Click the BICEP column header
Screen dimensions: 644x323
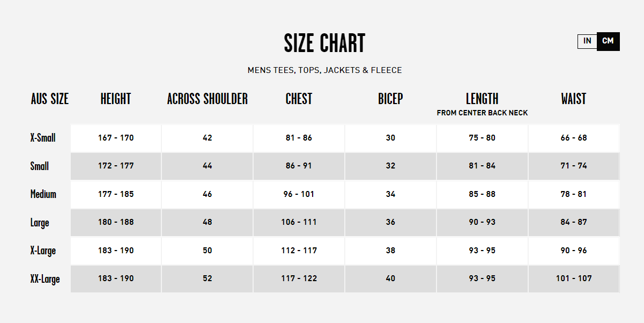tap(390, 99)
